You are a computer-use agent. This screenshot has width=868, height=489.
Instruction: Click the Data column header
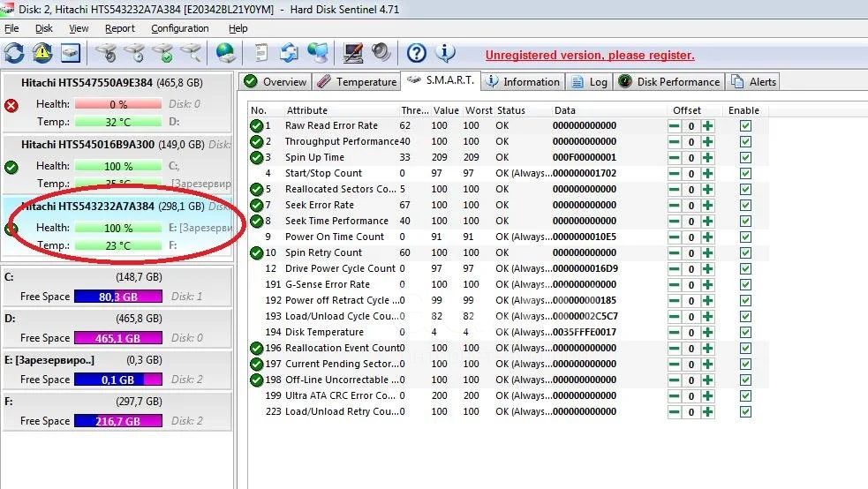point(564,110)
